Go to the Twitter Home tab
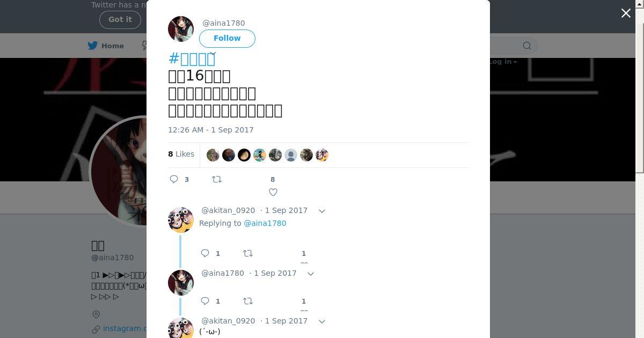Viewport: 644px width, 338px height. click(x=106, y=46)
